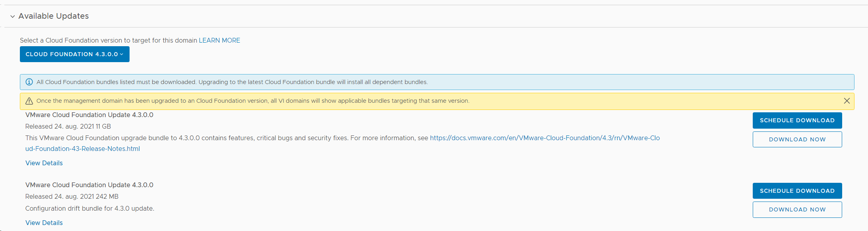The image size is (868, 231).
Task: Open the VMware Cloud Foundation release notes URL
Action: (x=544, y=138)
